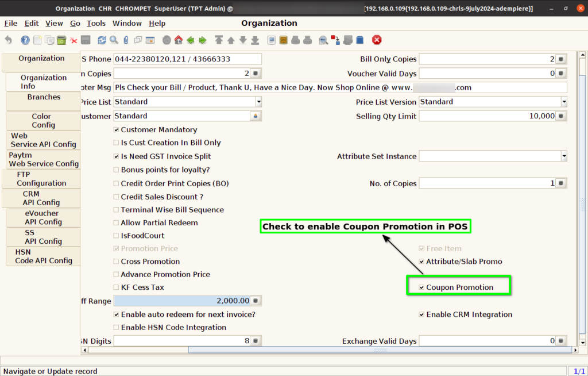
Task: Open the HSN Code API Config tab
Action: pyautogui.click(x=44, y=256)
